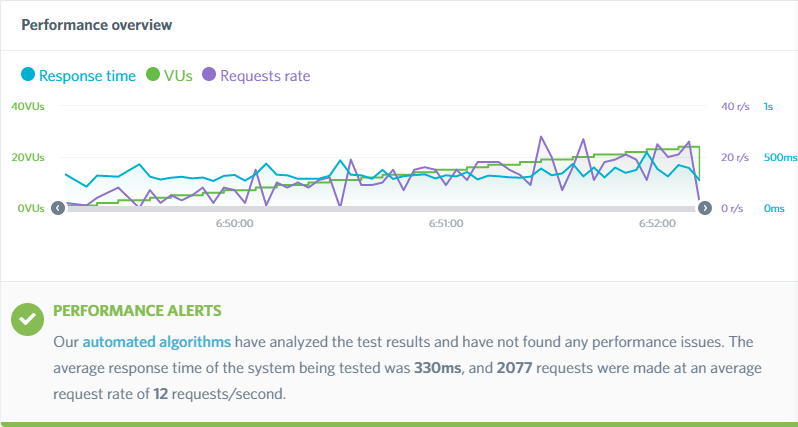798x427 pixels.
Task: Click the bold 330ms average value
Action: (438, 368)
